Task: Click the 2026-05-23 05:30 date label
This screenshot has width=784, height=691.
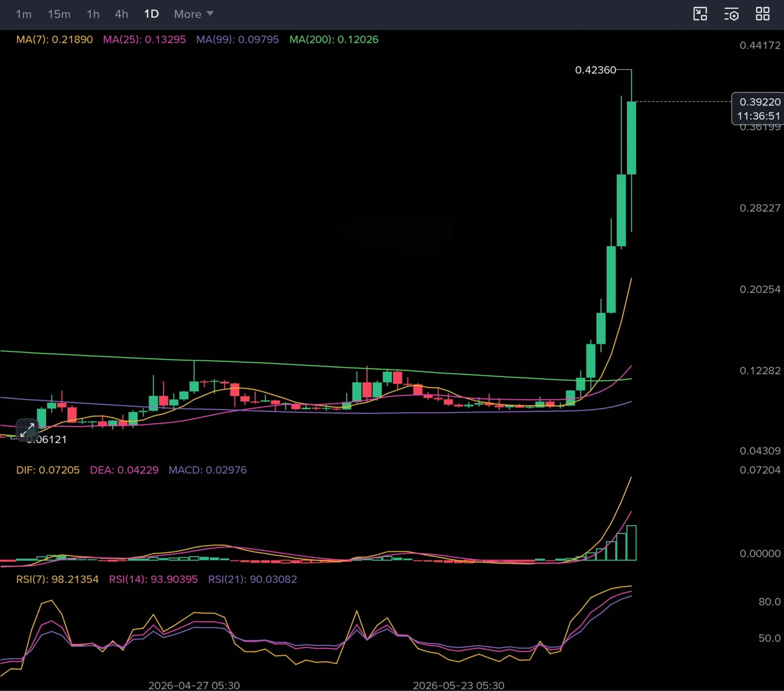Action: [x=459, y=685]
